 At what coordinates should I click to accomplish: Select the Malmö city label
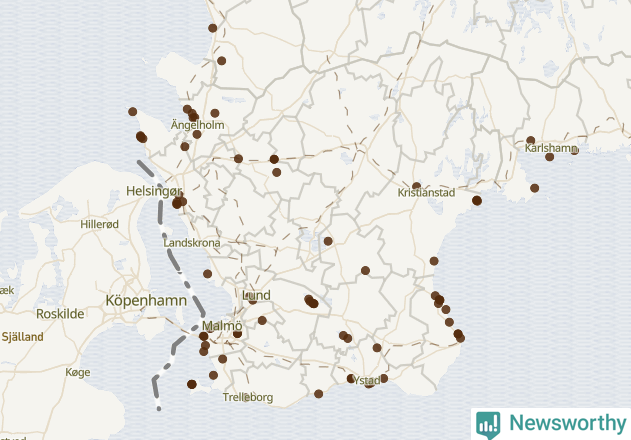222,326
